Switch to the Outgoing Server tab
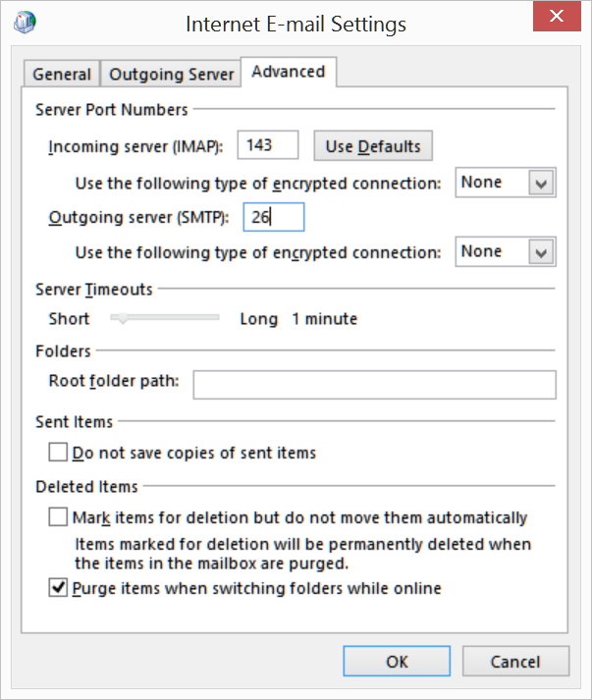Viewport: 592px width, 700px height. pos(172,75)
